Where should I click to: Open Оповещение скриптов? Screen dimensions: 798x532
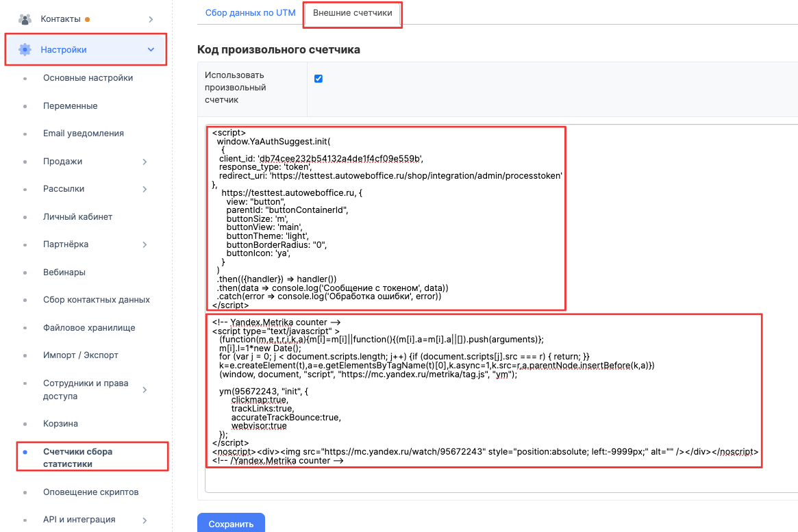pyautogui.click(x=90, y=492)
